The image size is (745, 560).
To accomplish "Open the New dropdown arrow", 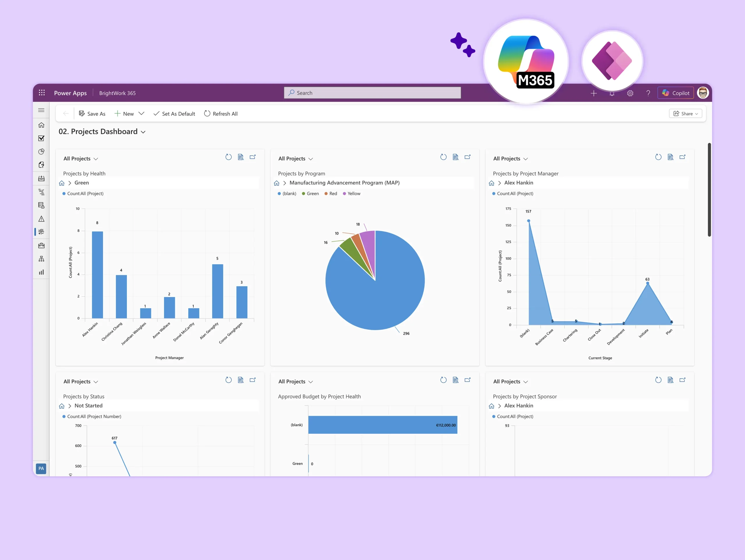I will point(141,114).
